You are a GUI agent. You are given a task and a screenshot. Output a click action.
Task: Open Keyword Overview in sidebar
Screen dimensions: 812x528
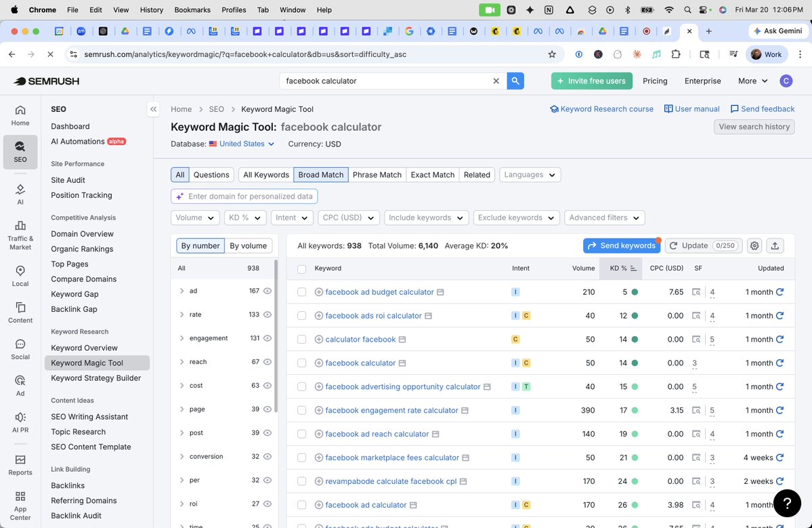[84, 348]
